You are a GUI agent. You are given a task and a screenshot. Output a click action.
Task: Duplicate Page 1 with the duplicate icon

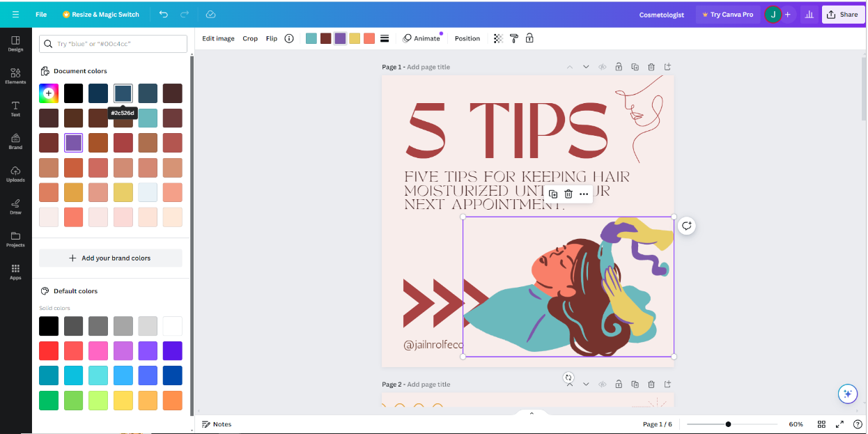pyautogui.click(x=635, y=66)
